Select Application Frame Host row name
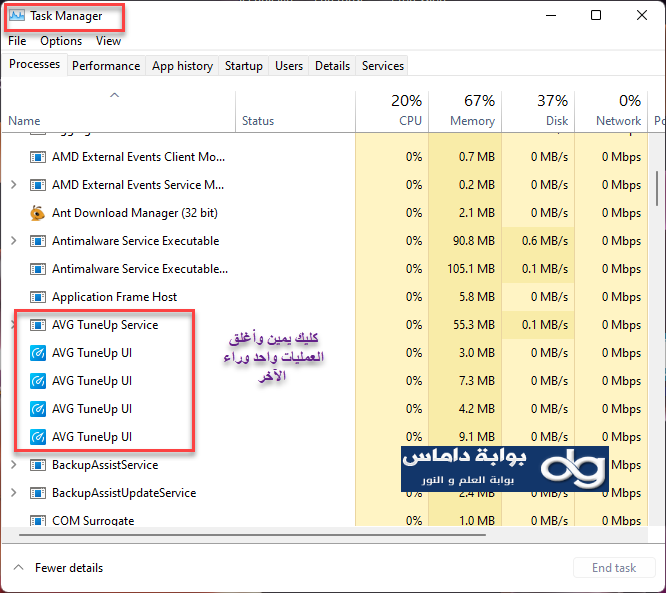 pyautogui.click(x=114, y=297)
